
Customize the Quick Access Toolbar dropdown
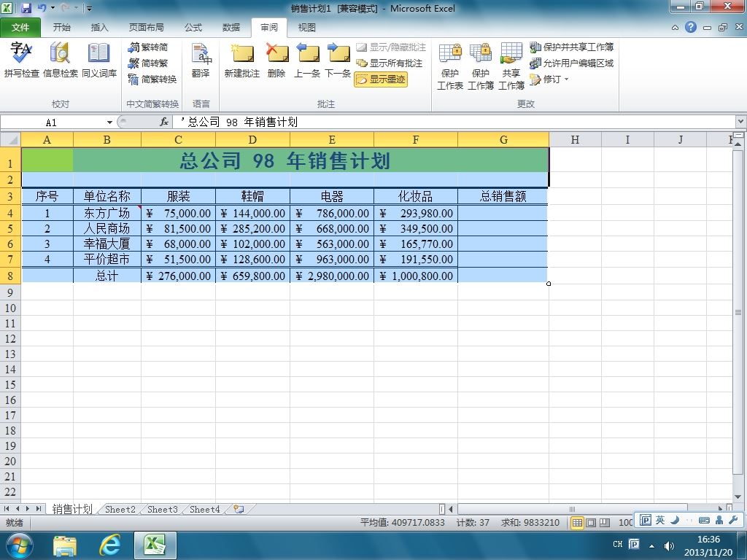pyautogui.click(x=89, y=8)
